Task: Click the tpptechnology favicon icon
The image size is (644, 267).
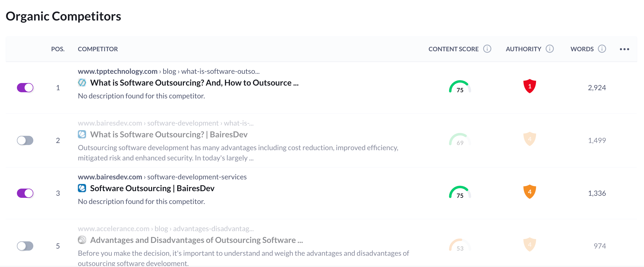Action: (x=82, y=83)
